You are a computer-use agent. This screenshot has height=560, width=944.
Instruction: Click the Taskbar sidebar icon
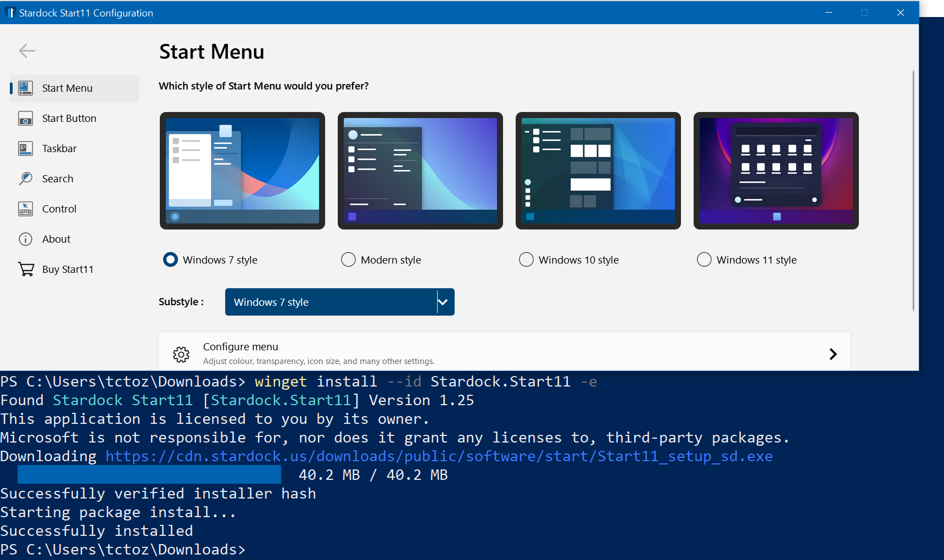[25, 148]
